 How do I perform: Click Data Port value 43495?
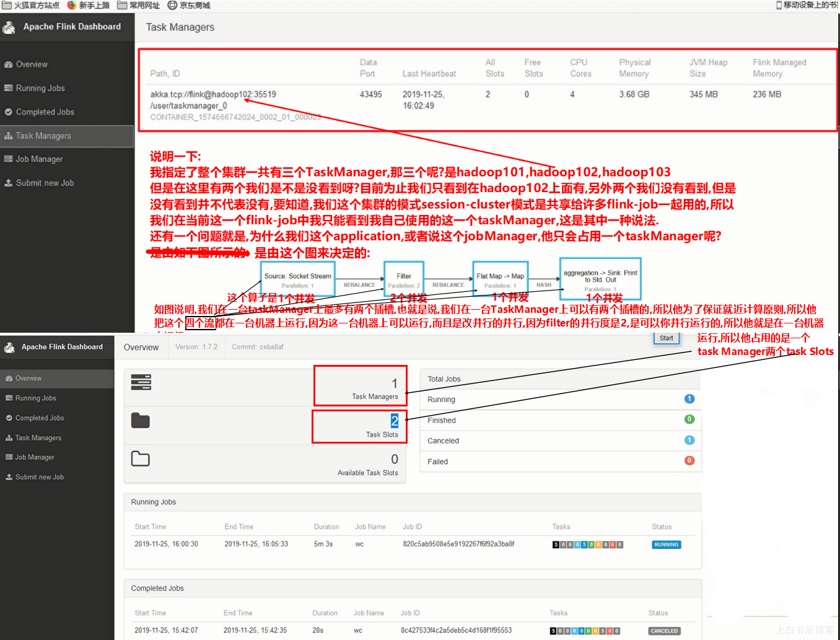click(371, 94)
